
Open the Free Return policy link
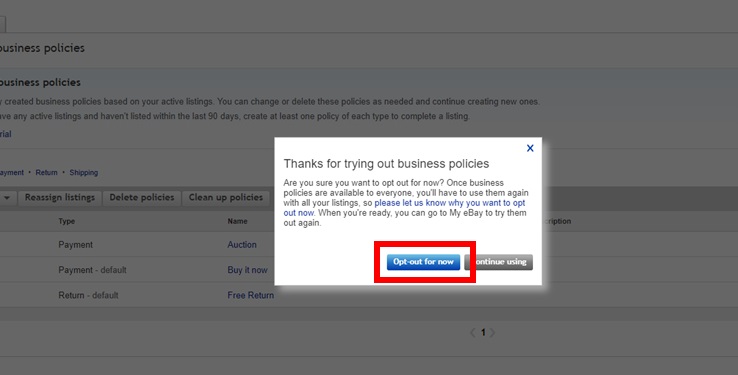point(250,295)
